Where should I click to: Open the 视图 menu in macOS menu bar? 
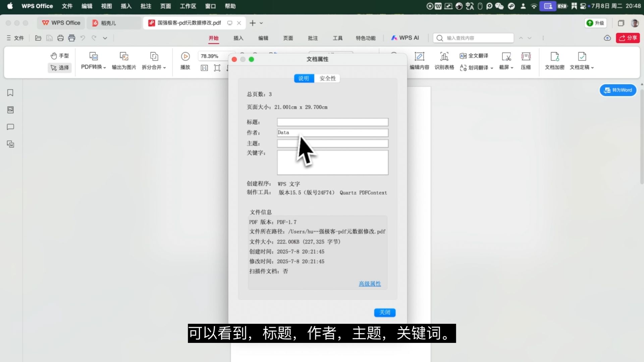(x=106, y=6)
